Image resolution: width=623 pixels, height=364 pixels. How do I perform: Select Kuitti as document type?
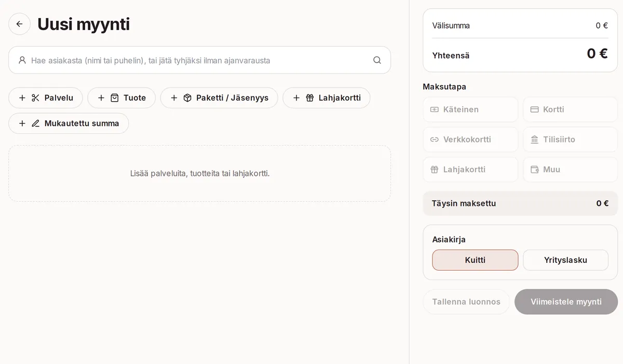click(x=475, y=260)
